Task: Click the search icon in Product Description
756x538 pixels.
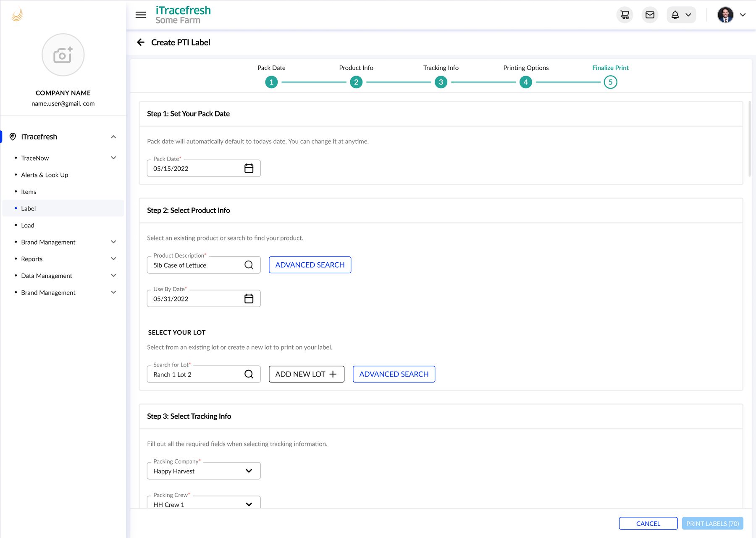Action: (x=249, y=265)
